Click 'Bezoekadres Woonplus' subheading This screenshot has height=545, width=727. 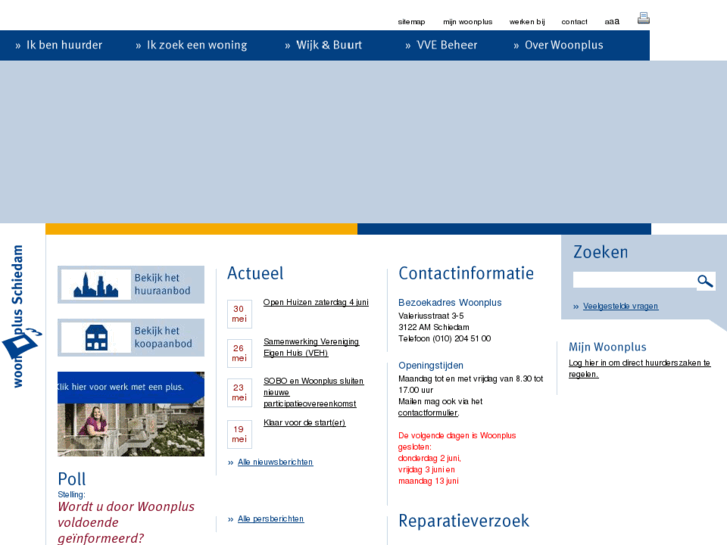[450, 302]
